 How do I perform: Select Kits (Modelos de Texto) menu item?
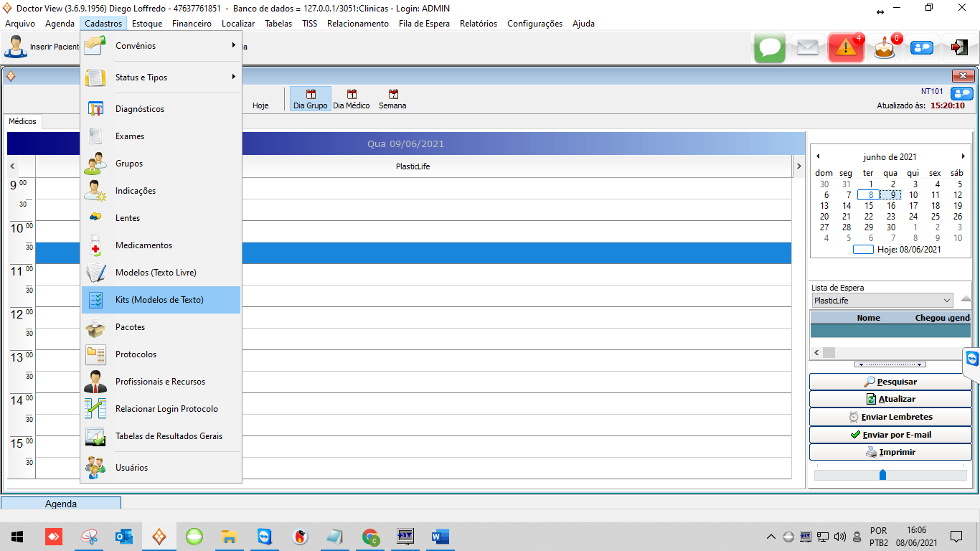(161, 300)
